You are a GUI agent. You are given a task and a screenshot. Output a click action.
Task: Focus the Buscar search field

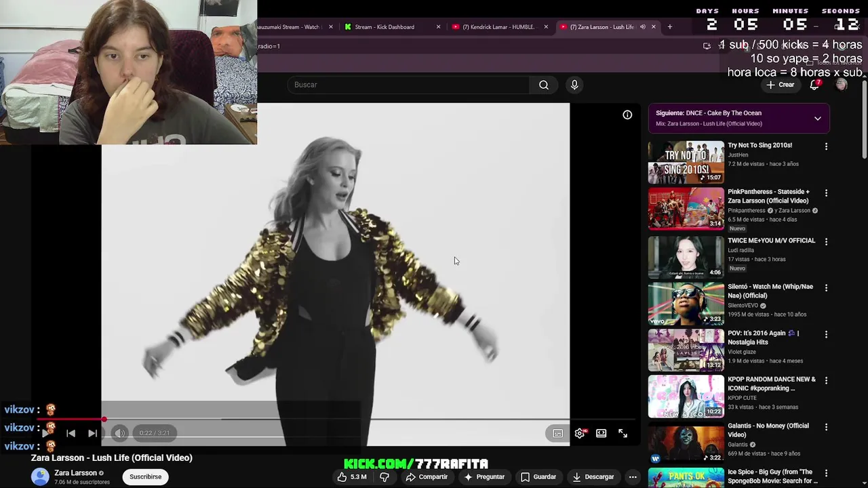(x=409, y=85)
